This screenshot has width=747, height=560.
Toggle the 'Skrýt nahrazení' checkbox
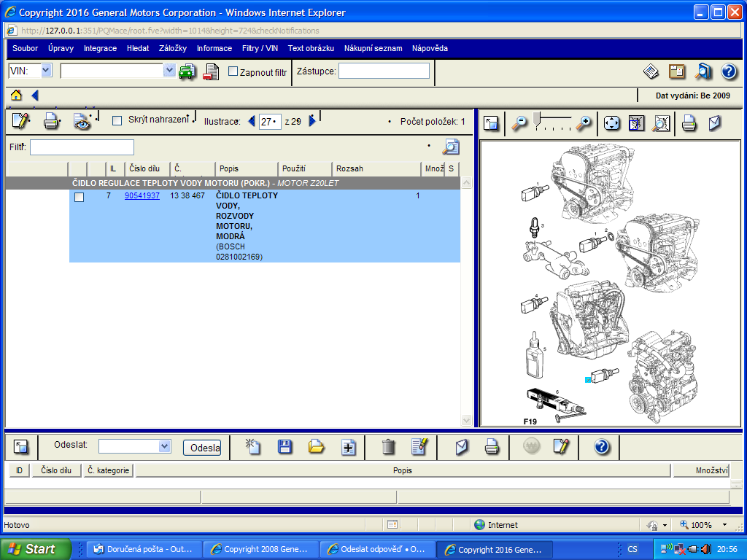click(x=117, y=120)
